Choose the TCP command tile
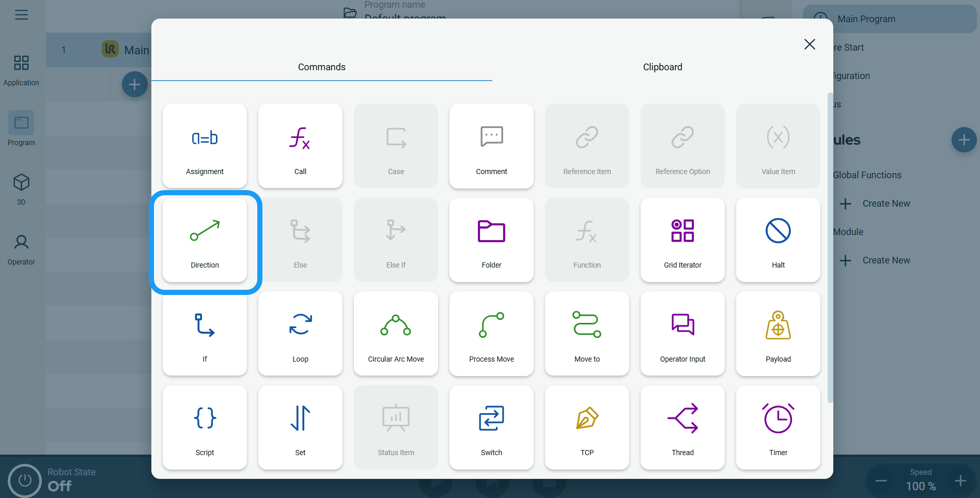This screenshot has width=980, height=498. coord(587,427)
